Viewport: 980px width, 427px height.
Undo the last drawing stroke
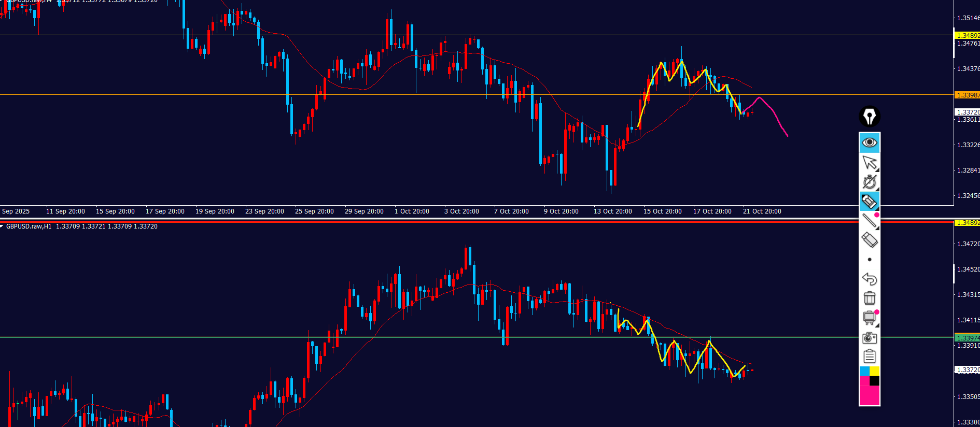(x=870, y=279)
